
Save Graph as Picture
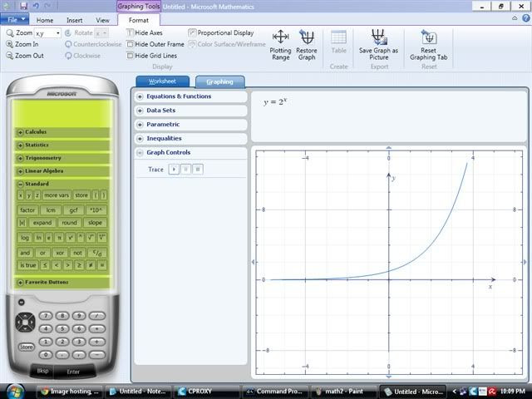pos(378,45)
